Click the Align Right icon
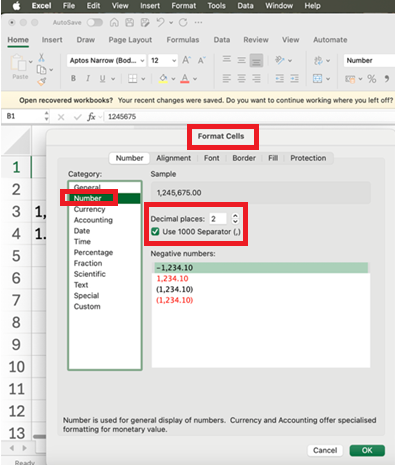The image size is (395, 465). [256, 79]
